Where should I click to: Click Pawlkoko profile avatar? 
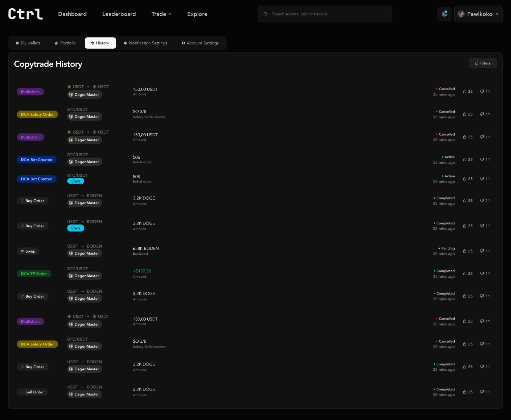(x=461, y=14)
